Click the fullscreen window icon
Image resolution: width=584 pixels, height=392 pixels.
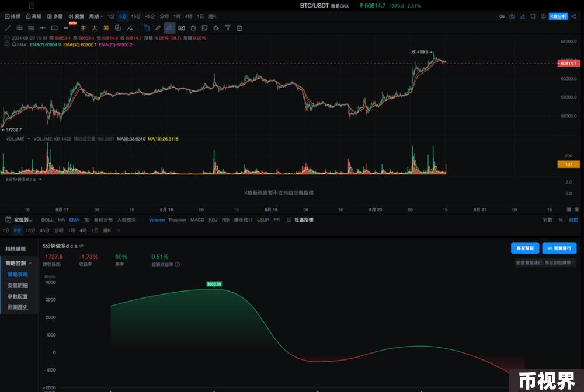533,16
